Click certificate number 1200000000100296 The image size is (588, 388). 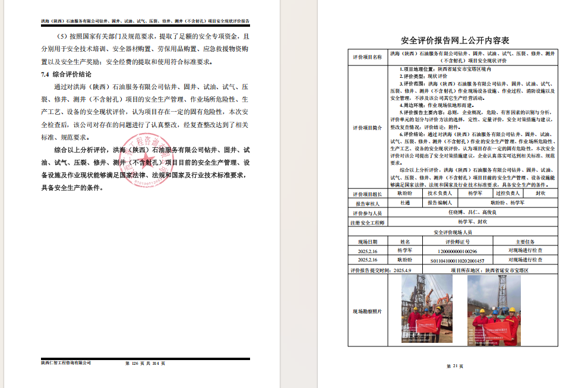pyautogui.click(x=457, y=251)
